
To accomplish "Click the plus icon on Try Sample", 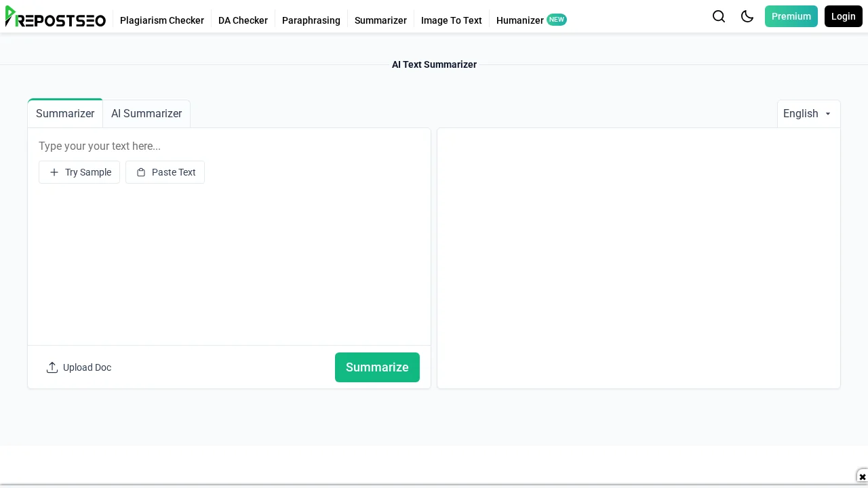I will point(54,172).
